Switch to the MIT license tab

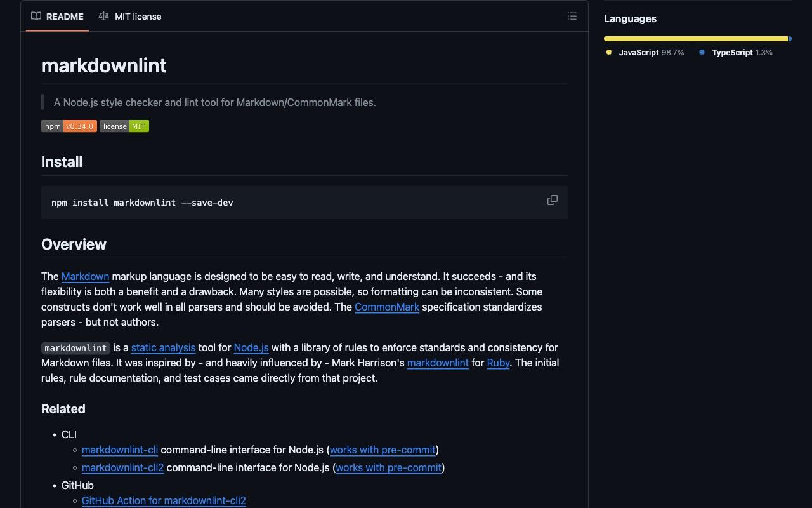(130, 17)
